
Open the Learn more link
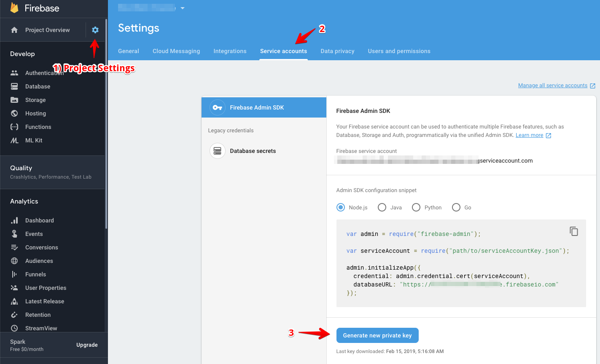click(529, 135)
